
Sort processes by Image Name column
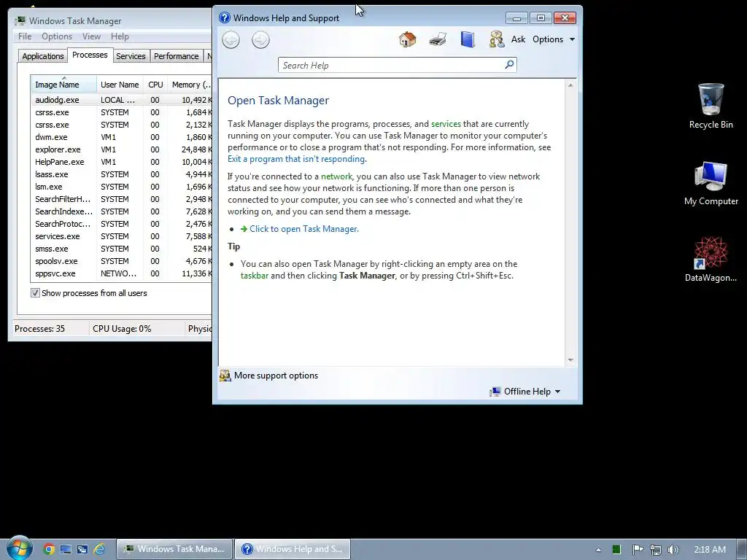tap(63, 85)
